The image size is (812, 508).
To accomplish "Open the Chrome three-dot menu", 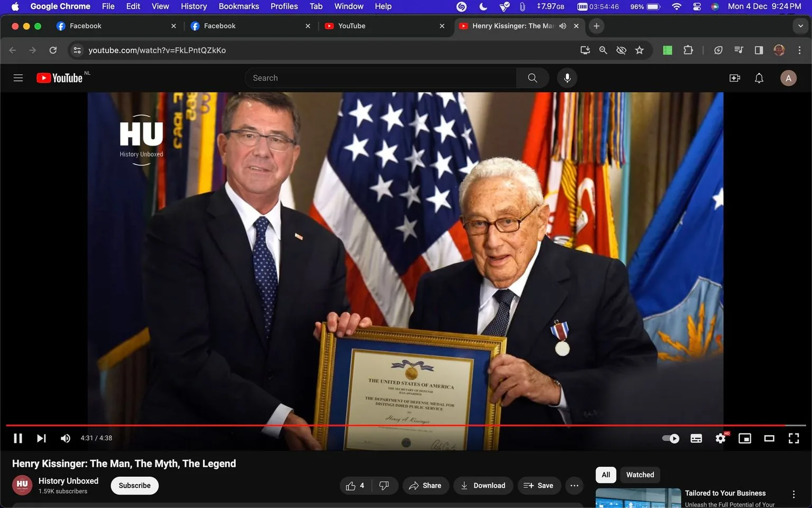I will pyautogui.click(x=800, y=50).
